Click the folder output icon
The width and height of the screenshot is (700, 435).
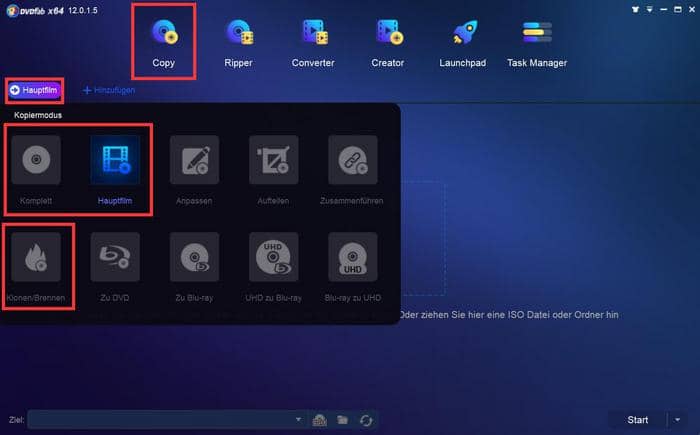click(342, 420)
